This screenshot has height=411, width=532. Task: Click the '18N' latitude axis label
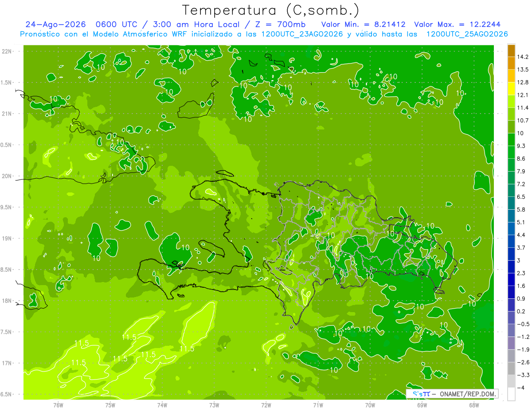pos(6,301)
